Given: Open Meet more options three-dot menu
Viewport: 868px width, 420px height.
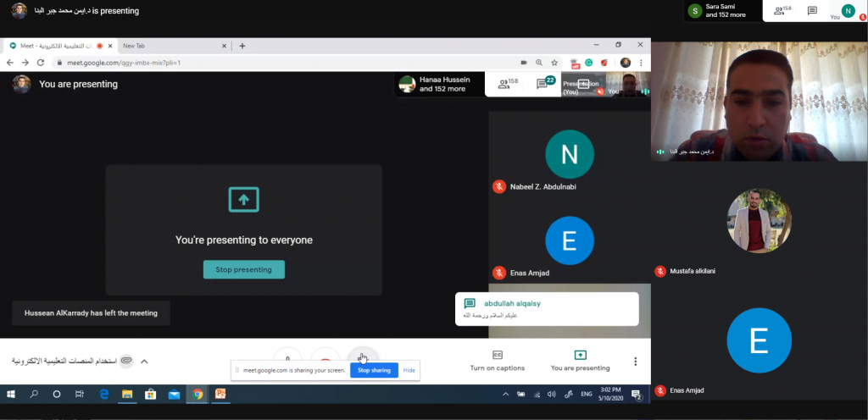Looking at the screenshot, I should pyautogui.click(x=636, y=362).
